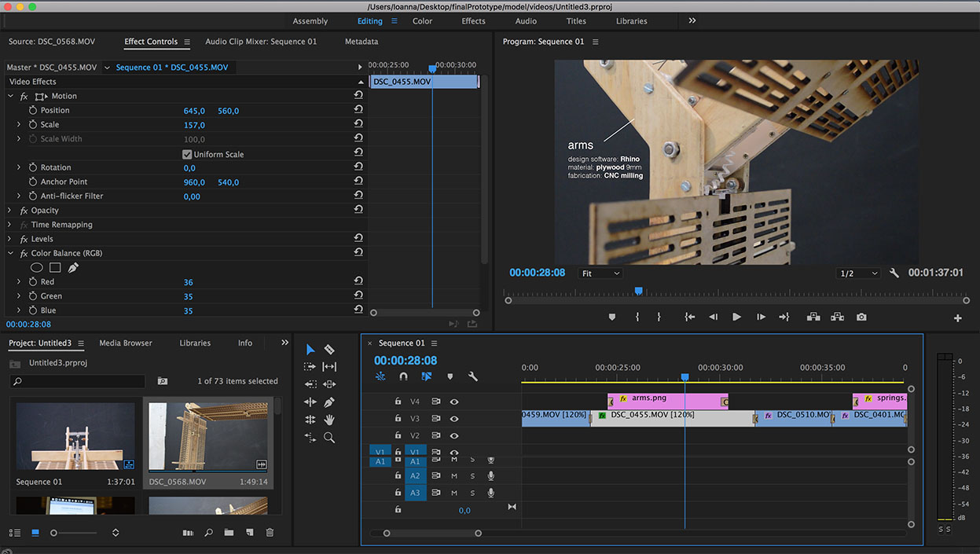Hide track V3 output with its eye icon
This screenshot has height=554, width=980.
[453, 418]
